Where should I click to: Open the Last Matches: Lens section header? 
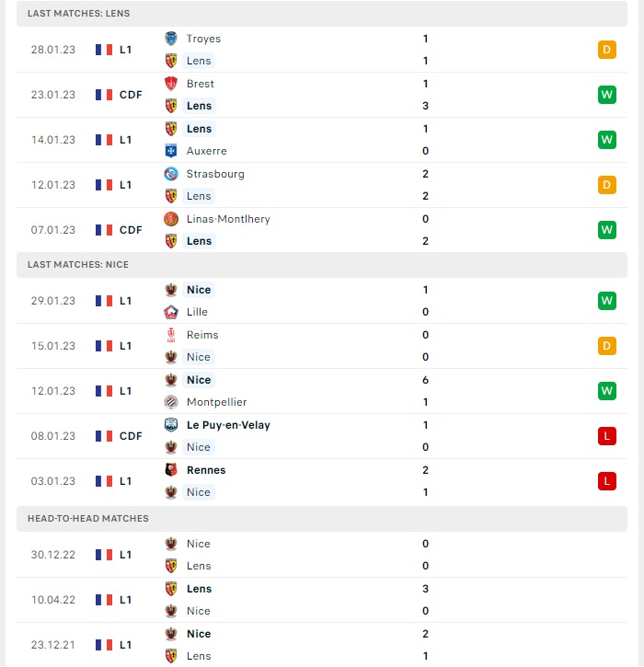[x=322, y=14]
